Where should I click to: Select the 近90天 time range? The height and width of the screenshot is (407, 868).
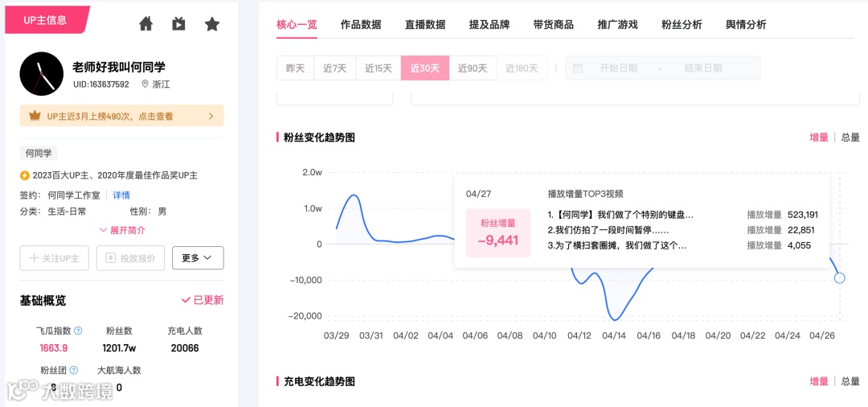pos(473,68)
